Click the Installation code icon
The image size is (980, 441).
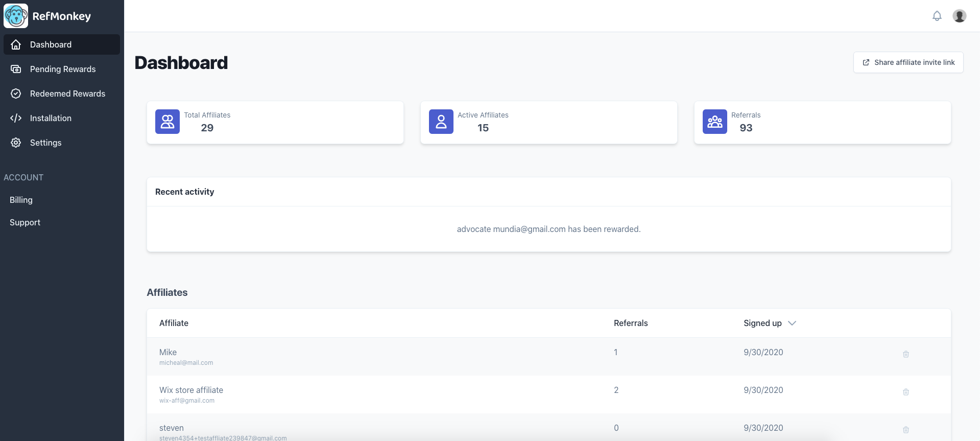pos(16,118)
